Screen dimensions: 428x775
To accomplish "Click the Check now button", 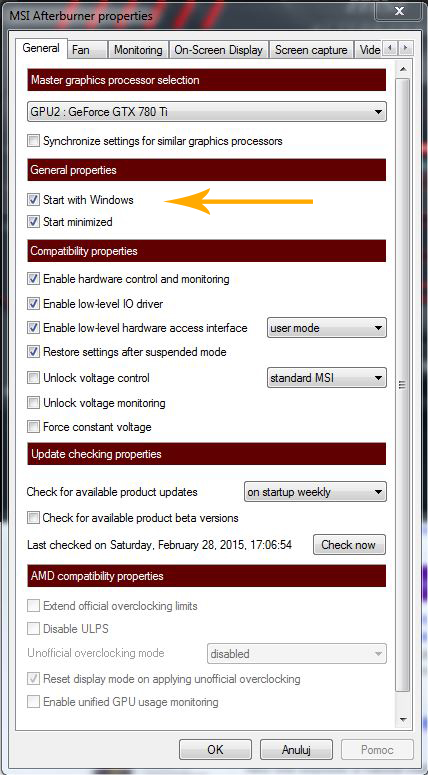I will (x=349, y=545).
